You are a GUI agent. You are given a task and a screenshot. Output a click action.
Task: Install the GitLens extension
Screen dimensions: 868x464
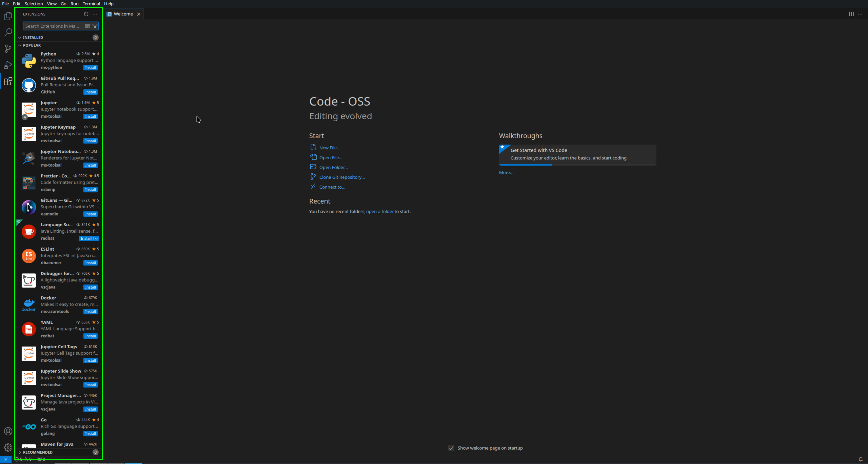click(x=91, y=214)
